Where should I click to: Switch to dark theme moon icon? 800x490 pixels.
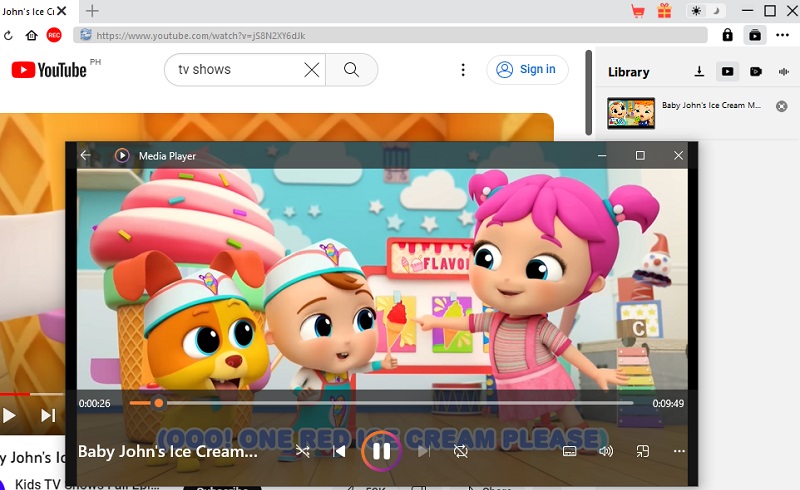[x=716, y=11]
